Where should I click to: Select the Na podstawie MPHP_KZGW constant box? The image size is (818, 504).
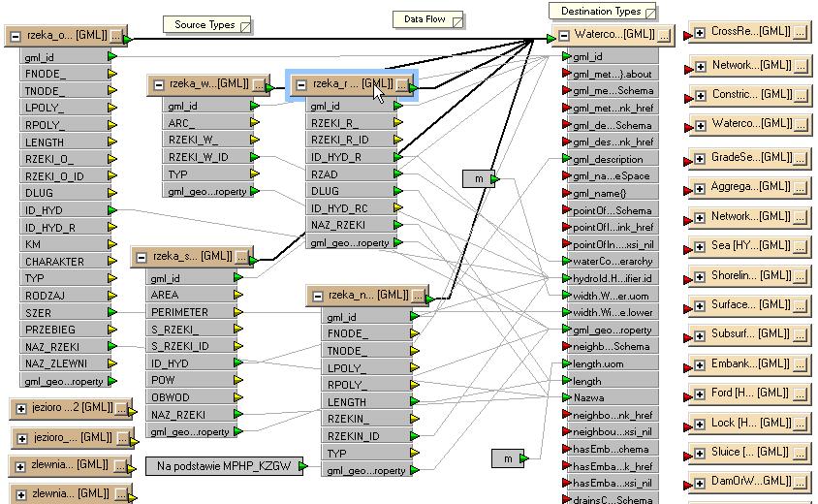pos(224,466)
